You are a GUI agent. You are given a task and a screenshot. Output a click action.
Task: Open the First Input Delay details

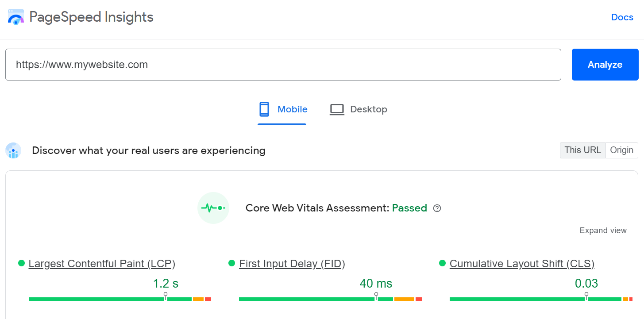(x=292, y=263)
